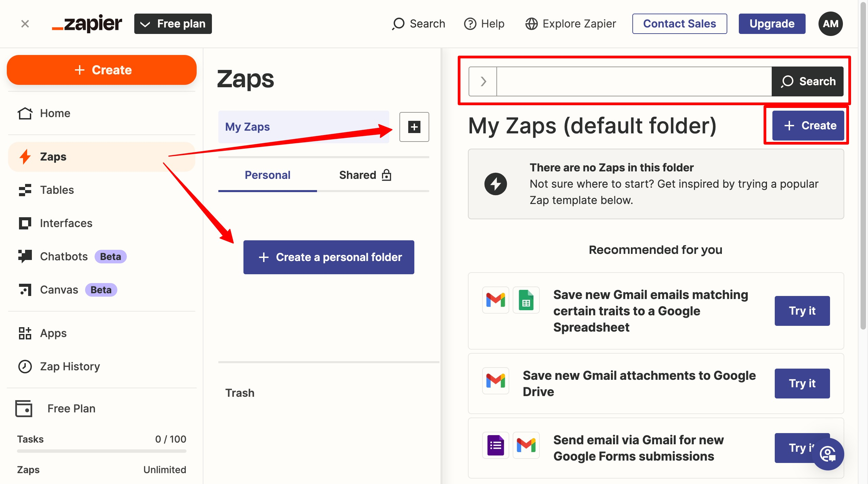868x484 pixels.
Task: Open Canvas from the sidebar icon
Action: click(25, 290)
